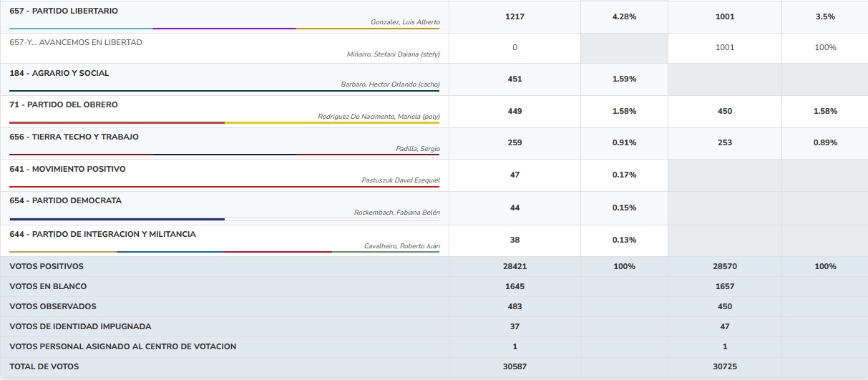Select the 184 - AGRARIO Y SOCIAL row title

point(59,73)
